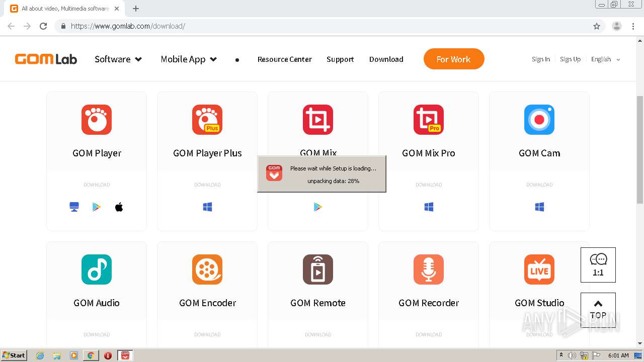The height and width of the screenshot is (362, 644).
Task: Open GOM Player Apple download icon
Action: (x=119, y=207)
